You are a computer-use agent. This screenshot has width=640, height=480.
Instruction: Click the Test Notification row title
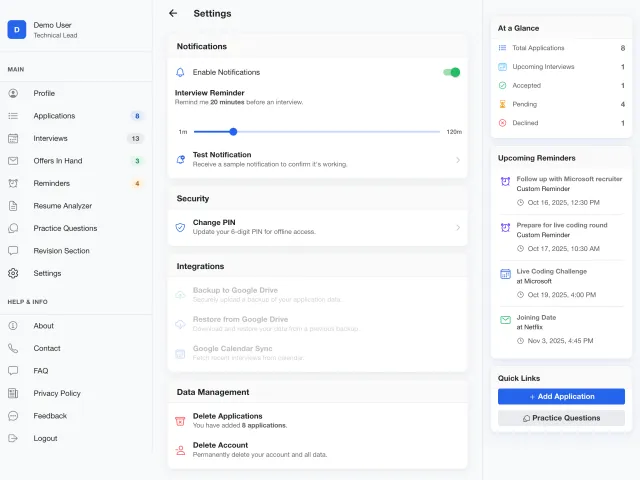coord(222,155)
